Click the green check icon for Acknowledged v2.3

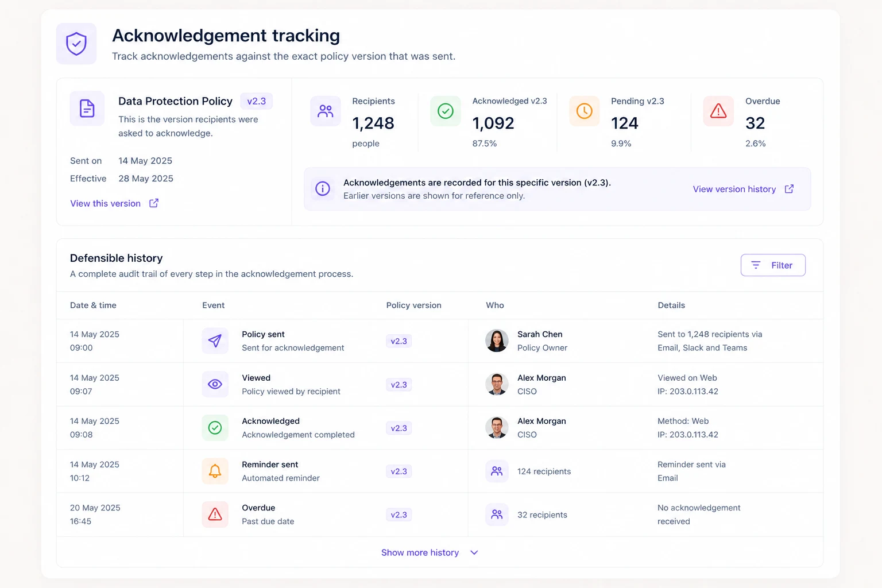pyautogui.click(x=446, y=111)
